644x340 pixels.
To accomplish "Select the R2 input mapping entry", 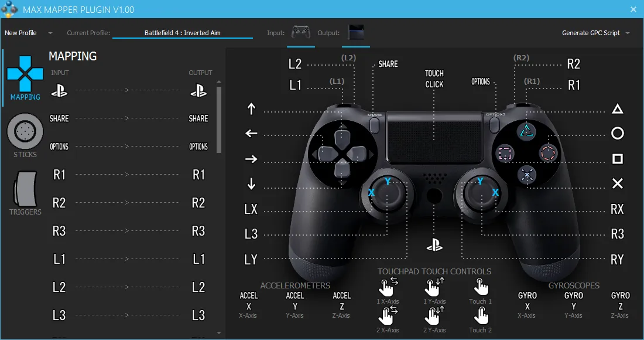I will point(59,203).
